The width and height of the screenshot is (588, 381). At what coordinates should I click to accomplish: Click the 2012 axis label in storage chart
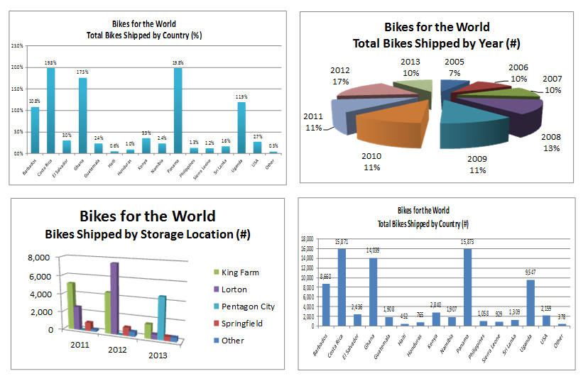(117, 350)
